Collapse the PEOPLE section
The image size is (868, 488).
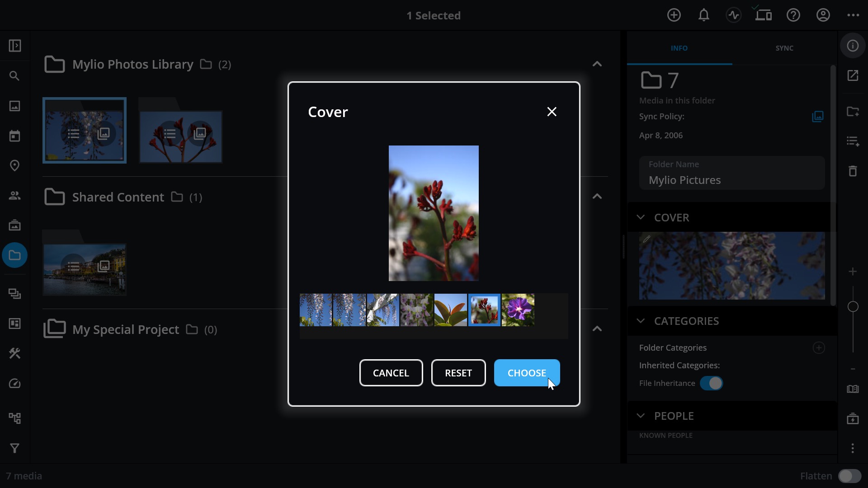click(x=641, y=416)
